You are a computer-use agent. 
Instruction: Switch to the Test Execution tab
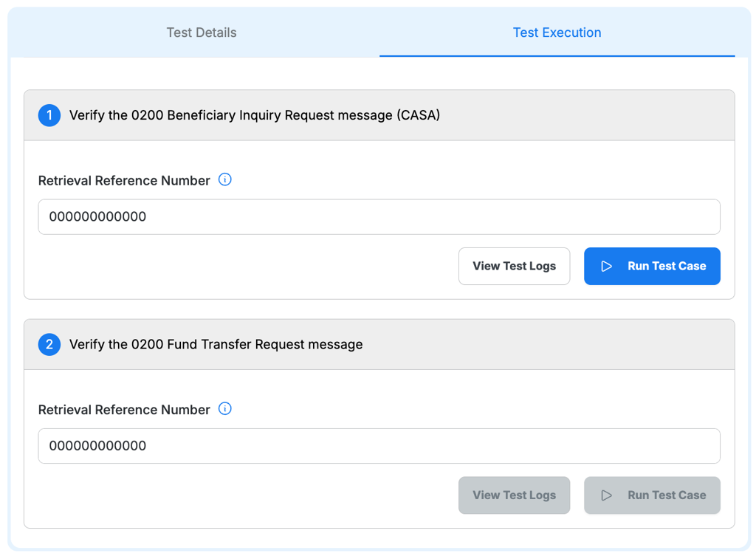(557, 32)
